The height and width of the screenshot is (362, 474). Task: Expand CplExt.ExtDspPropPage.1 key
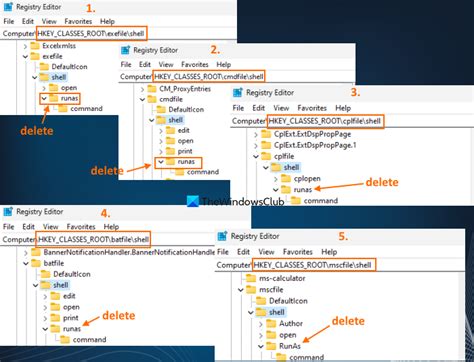(x=256, y=145)
